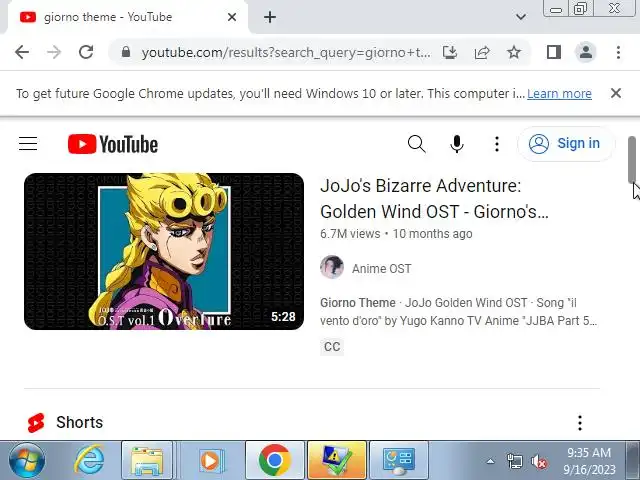Screen dimensions: 640x480
Task: Open the JoJo's Bizarre Adventure Golden Wind OST title
Action: (x=434, y=199)
